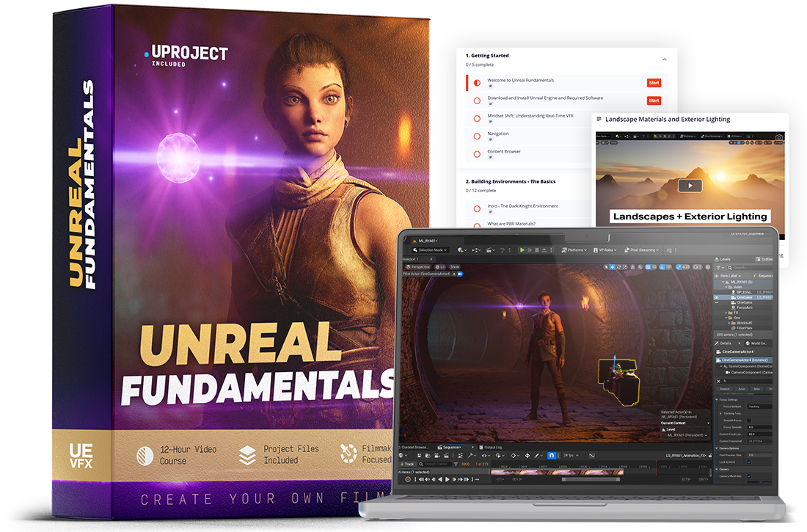Click the add content (cube plus) toolbar icon
Viewport: 807px width, 532px height.
pos(461,249)
